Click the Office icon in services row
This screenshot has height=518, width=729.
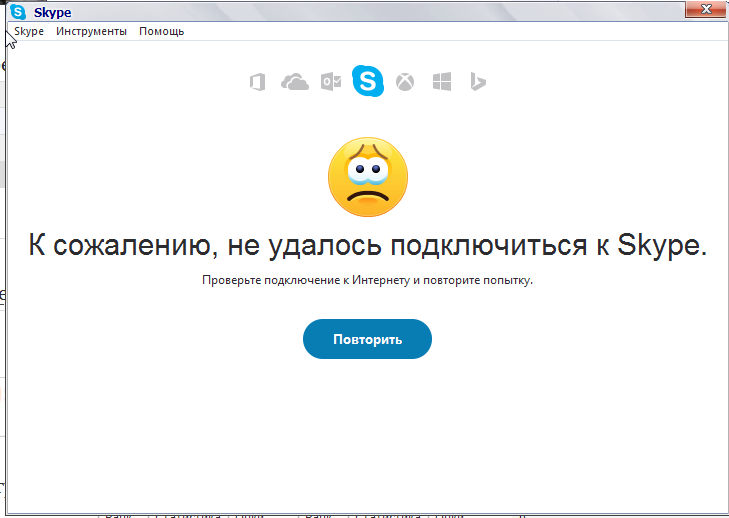[258, 82]
